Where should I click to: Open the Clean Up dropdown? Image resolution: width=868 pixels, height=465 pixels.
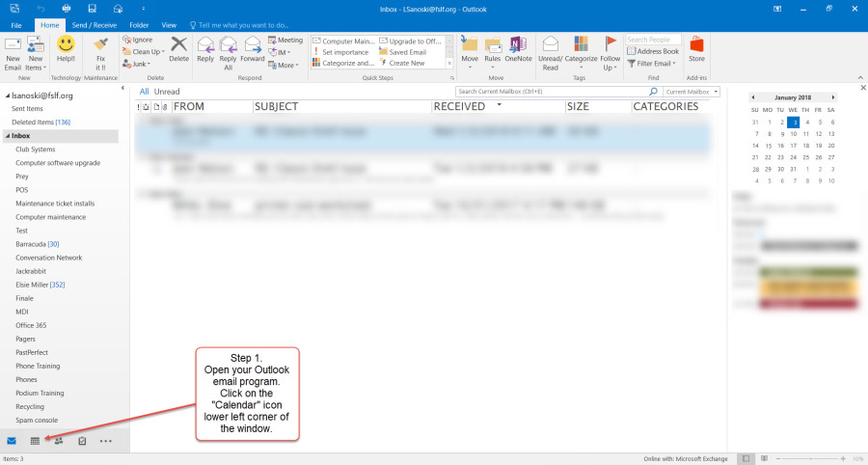[144, 51]
